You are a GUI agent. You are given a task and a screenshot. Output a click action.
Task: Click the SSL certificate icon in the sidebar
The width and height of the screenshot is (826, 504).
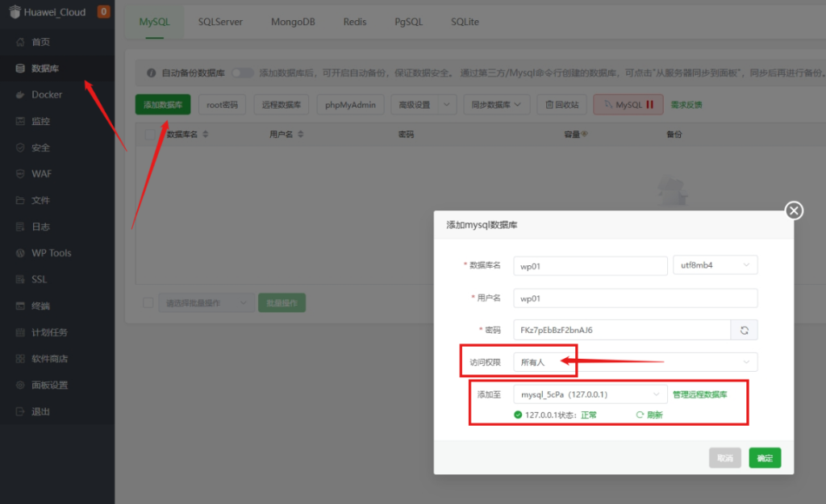pyautogui.click(x=20, y=279)
